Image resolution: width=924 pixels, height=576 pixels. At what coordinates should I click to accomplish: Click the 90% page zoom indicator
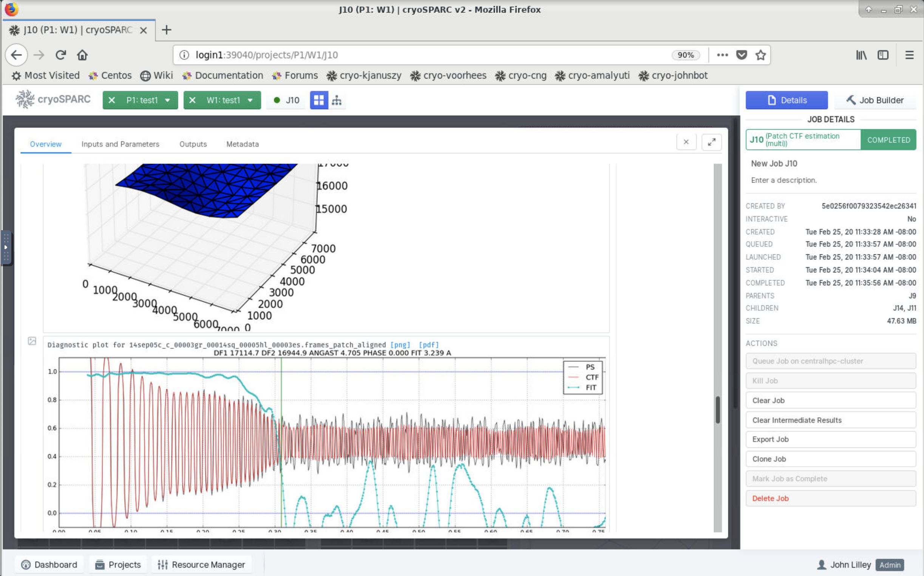(685, 55)
